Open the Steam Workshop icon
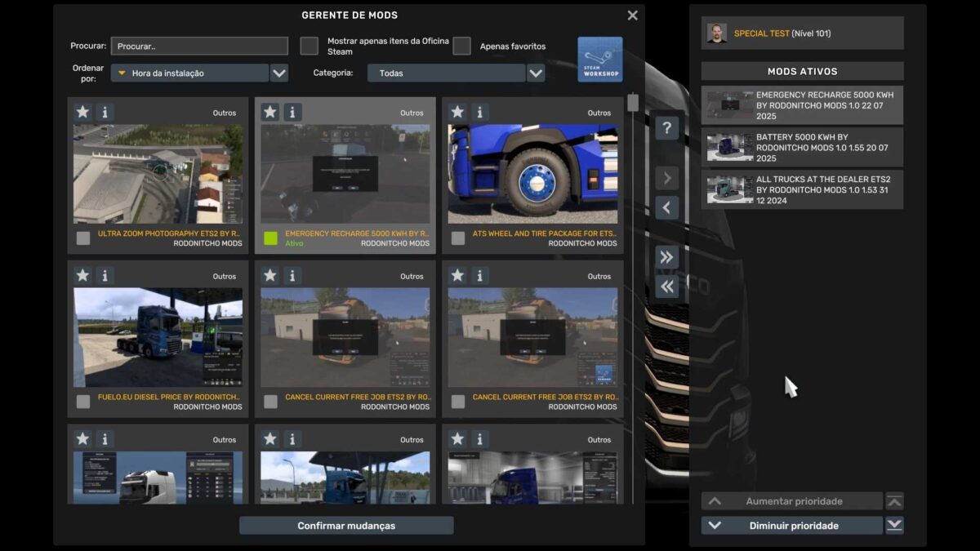980x551 pixels. click(599, 60)
